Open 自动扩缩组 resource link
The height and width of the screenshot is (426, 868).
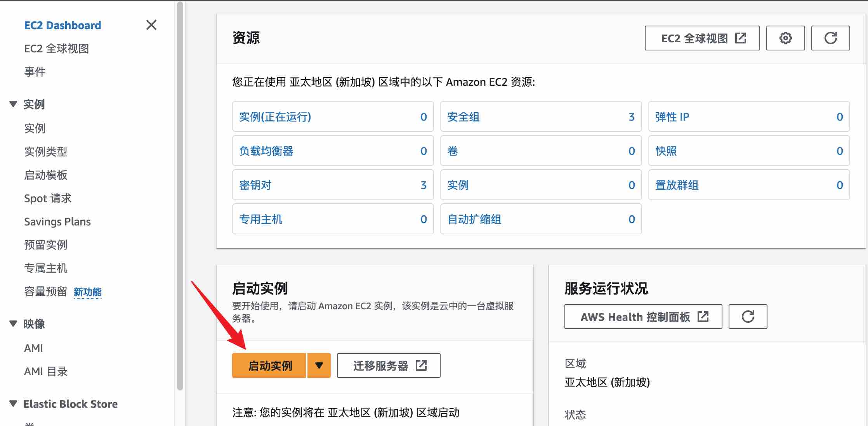click(x=474, y=219)
